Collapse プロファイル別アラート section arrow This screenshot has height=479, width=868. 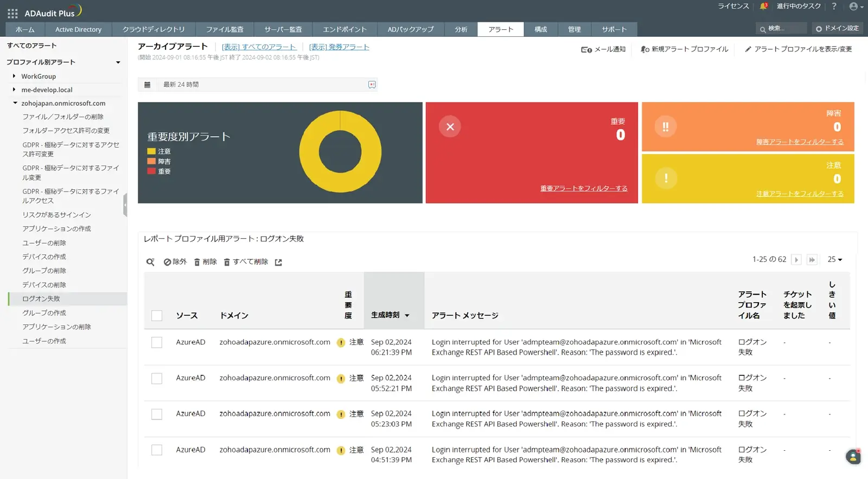point(118,62)
